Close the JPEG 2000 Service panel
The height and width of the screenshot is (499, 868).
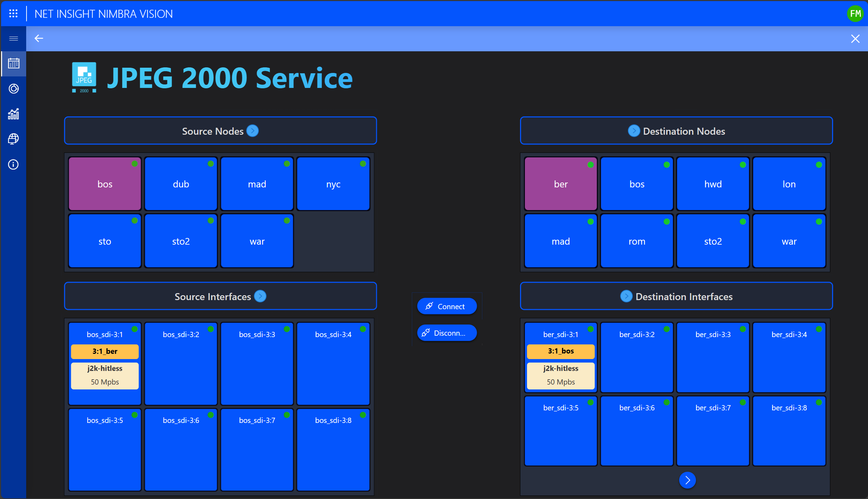[855, 39]
